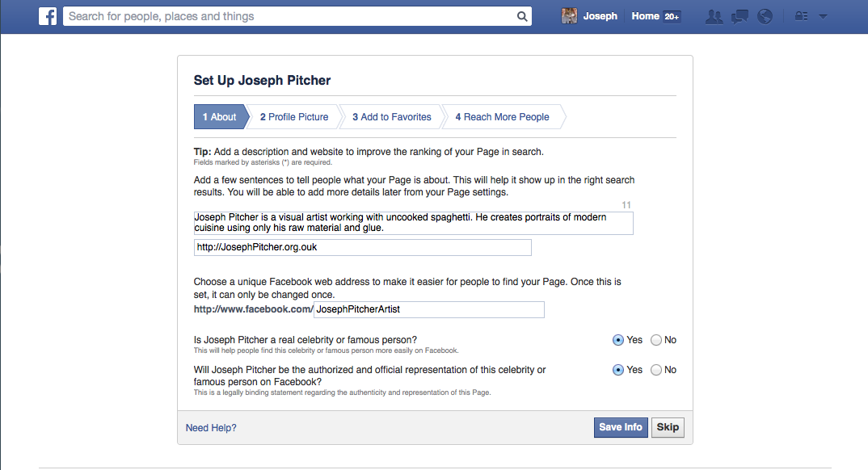Select Yes for real celebrity question
This screenshot has width=868, height=470.
coord(617,340)
